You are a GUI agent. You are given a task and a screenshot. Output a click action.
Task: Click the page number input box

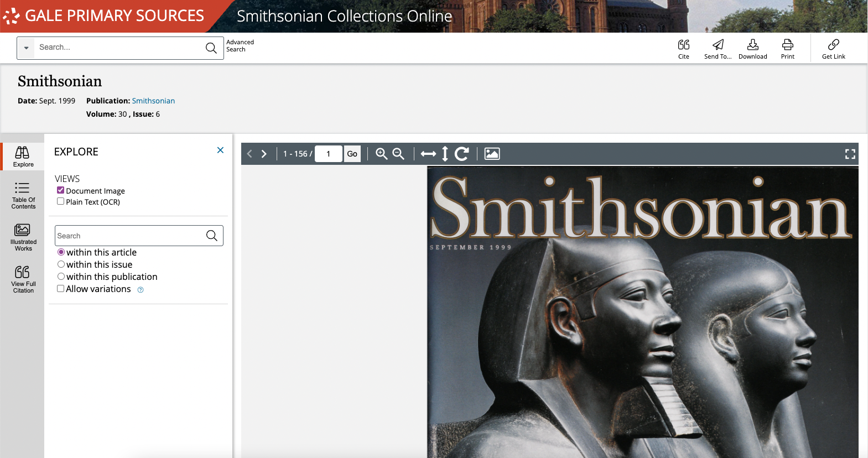pos(329,154)
